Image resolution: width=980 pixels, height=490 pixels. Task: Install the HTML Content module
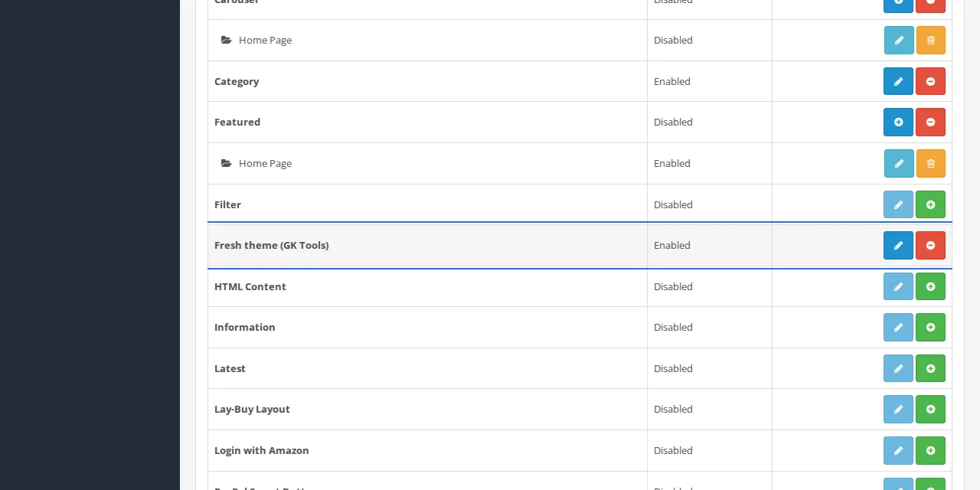[x=931, y=286]
